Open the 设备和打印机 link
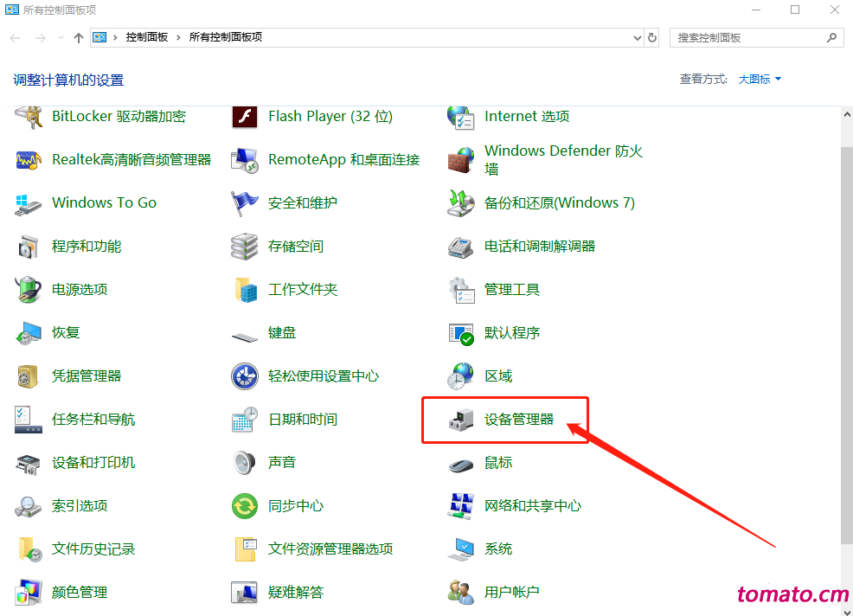 coord(93,463)
